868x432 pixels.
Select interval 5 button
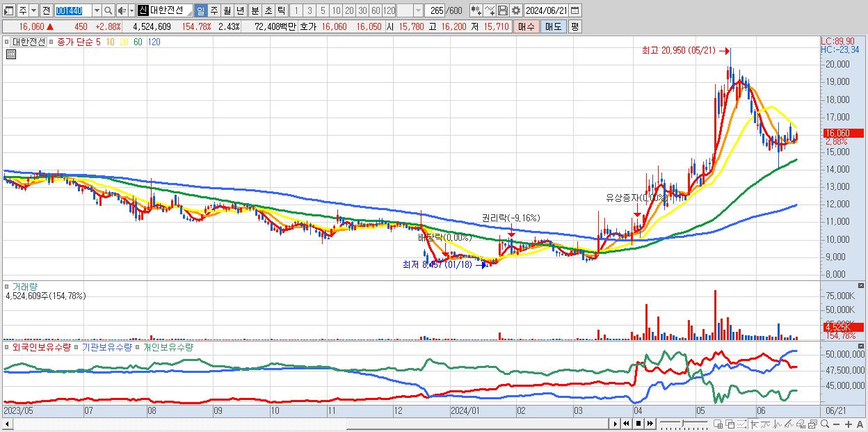[322, 10]
